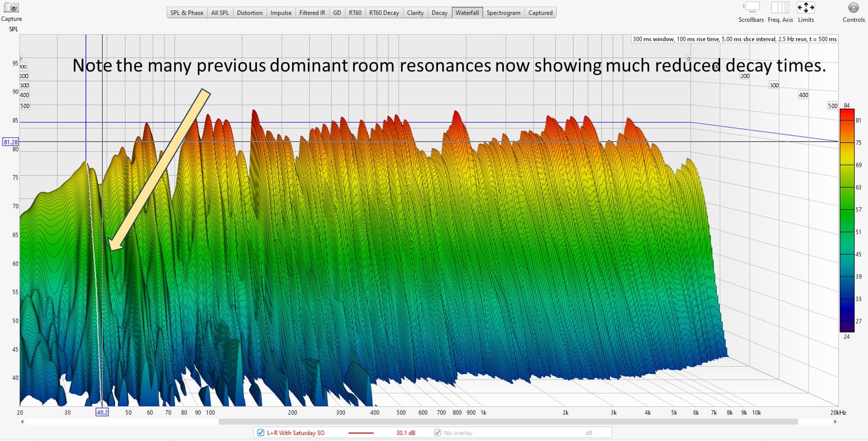Click the horizontal scrollbar right arrow
Screen dimensions: 868x441
[x=835, y=422]
